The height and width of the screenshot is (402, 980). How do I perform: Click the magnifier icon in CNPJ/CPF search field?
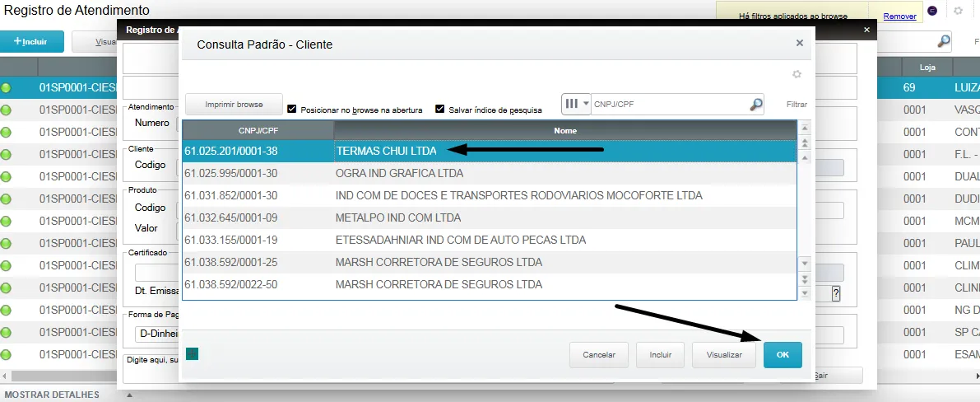pyautogui.click(x=755, y=105)
